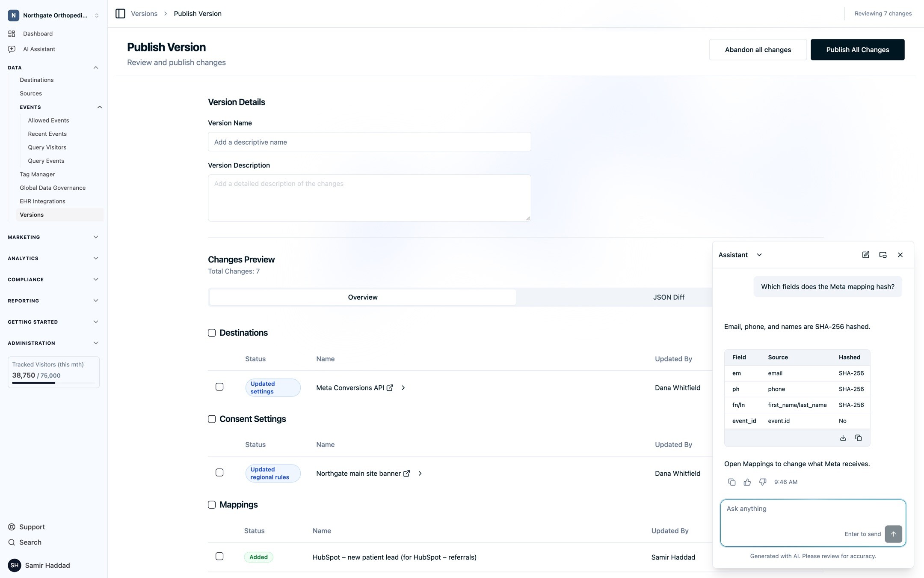Close the Assistant panel
The image size is (924, 578).
pos(900,255)
